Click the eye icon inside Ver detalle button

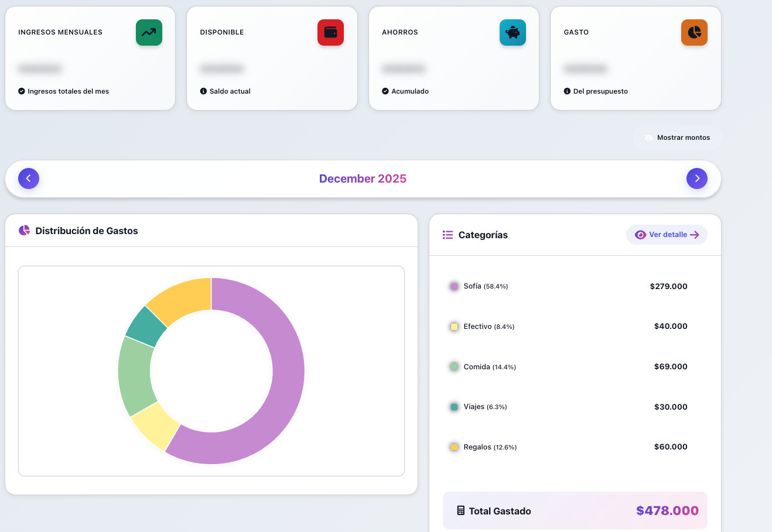[641, 234]
